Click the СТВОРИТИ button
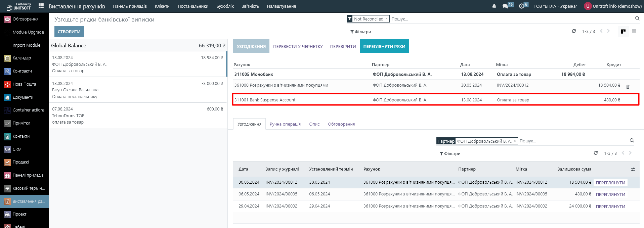The height and width of the screenshot is (228, 644). [x=69, y=32]
